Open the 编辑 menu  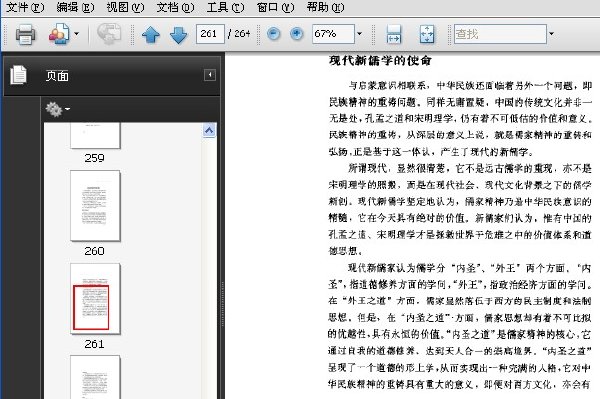tap(75, 7)
